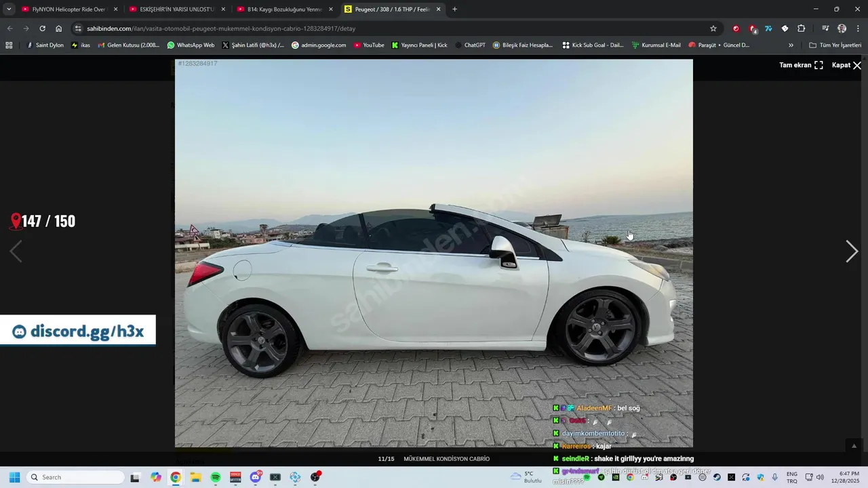The image size is (868, 488).
Task: Open volume control in system tray
Action: pyautogui.click(x=820, y=477)
